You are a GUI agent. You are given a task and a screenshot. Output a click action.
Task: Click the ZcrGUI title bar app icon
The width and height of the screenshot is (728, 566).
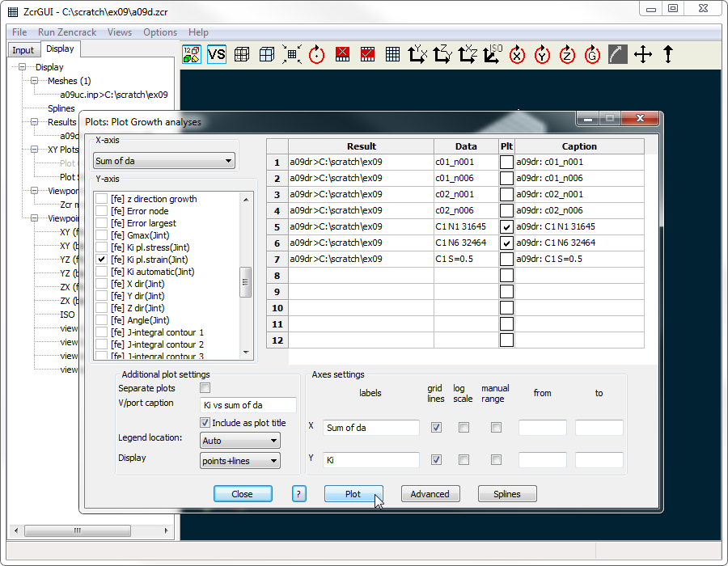click(x=14, y=12)
